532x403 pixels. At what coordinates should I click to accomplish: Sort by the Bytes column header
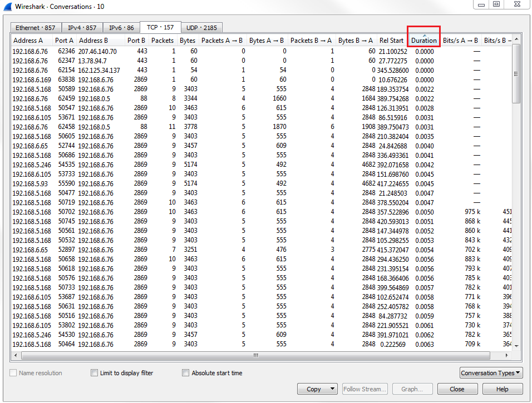188,41
